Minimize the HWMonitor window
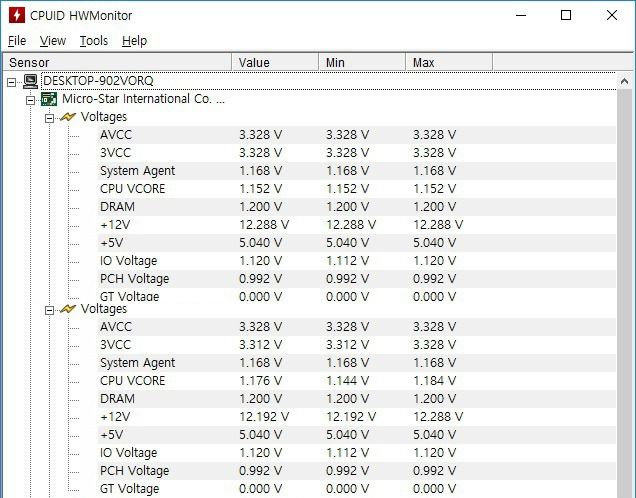The width and height of the screenshot is (636, 498). (x=521, y=15)
